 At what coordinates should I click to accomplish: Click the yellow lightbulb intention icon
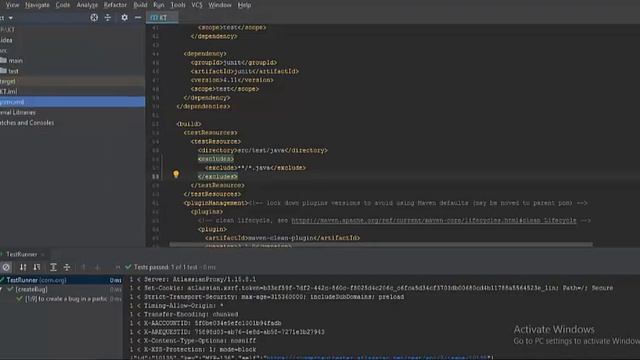(176, 174)
